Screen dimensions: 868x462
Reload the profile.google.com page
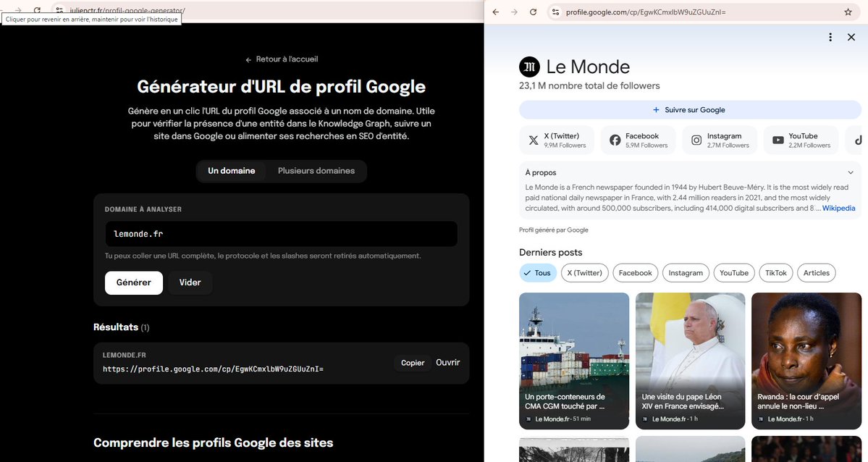(533, 12)
